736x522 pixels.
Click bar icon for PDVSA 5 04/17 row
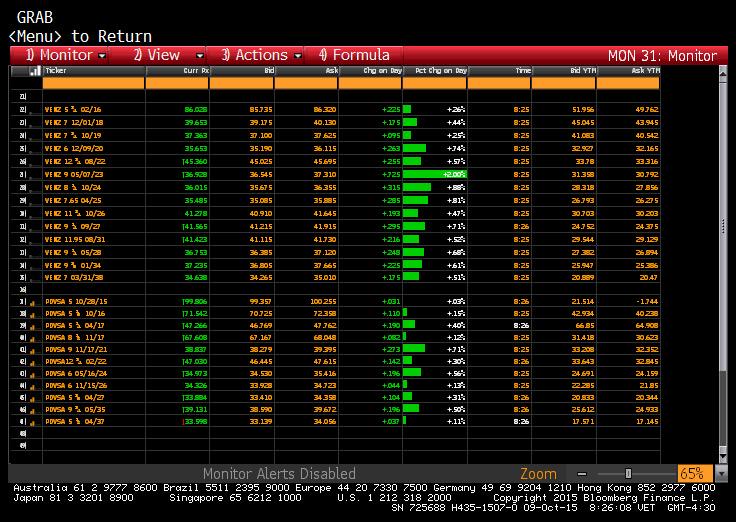click(32, 327)
